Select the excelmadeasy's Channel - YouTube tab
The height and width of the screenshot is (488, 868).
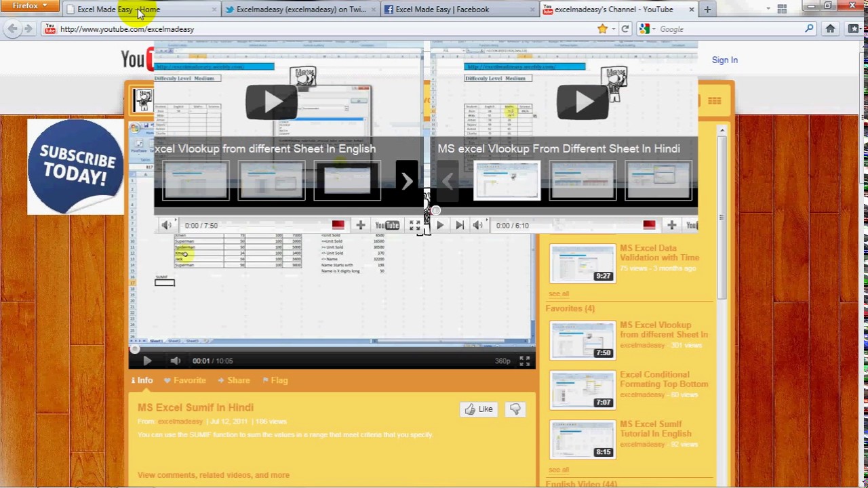click(x=614, y=9)
